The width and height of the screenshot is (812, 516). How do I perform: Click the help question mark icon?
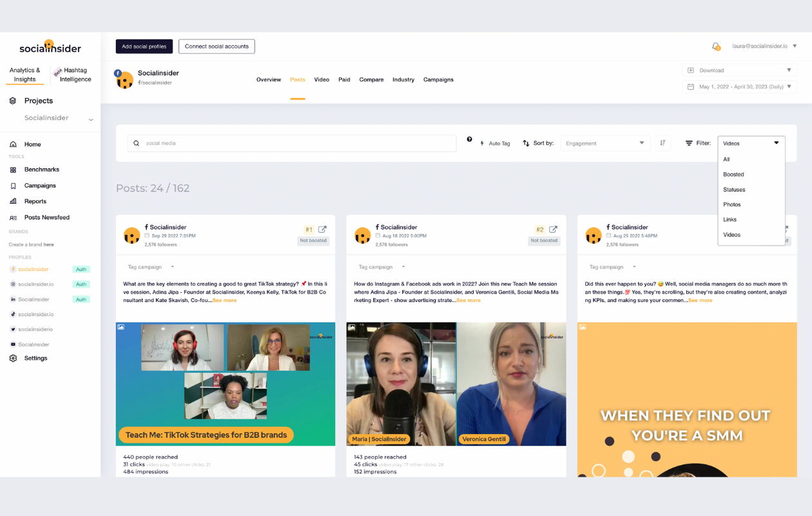coord(469,139)
